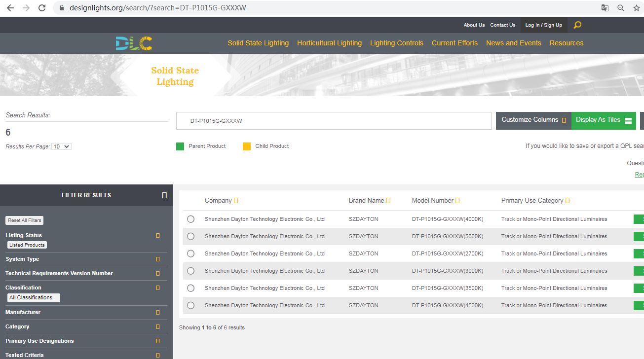Image resolution: width=644 pixels, height=359 pixels.
Task: Click the All Classifications filter tag
Action: [34, 298]
